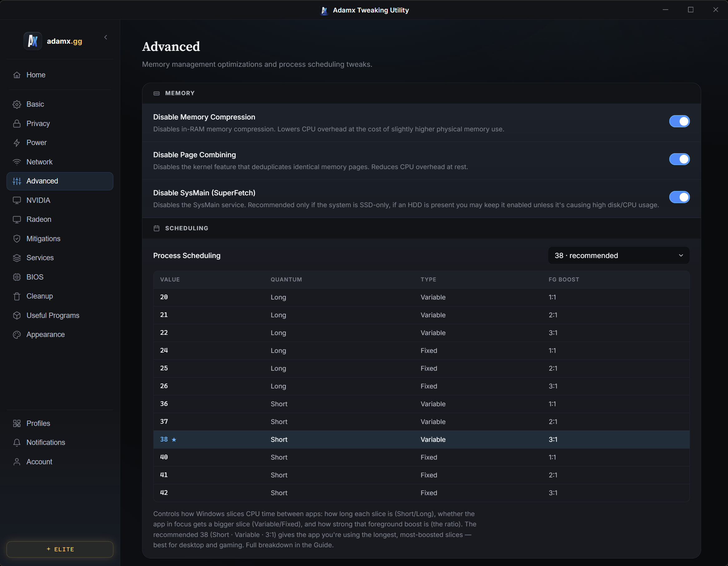The width and height of the screenshot is (728, 566).
Task: Select highlighted row value 38
Action: (421, 440)
